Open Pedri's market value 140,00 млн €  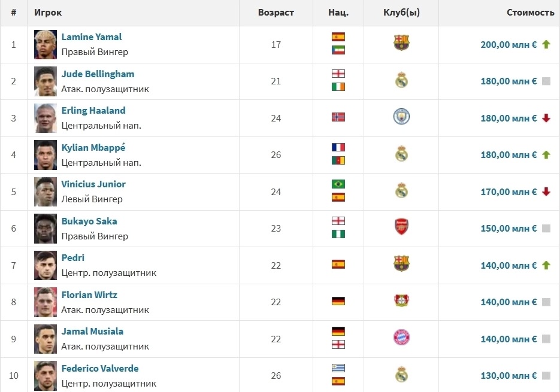[x=508, y=265]
